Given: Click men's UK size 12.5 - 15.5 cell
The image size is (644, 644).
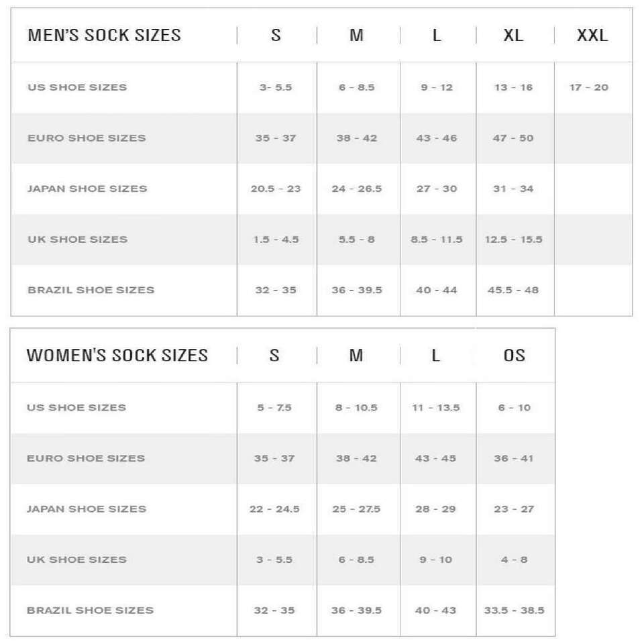Looking at the screenshot, I should (513, 239).
